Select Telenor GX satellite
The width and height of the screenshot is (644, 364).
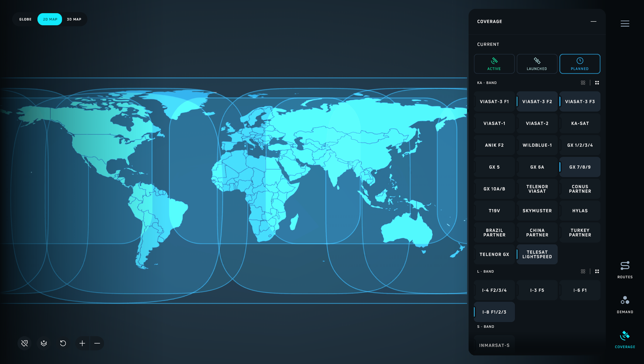pyautogui.click(x=494, y=254)
